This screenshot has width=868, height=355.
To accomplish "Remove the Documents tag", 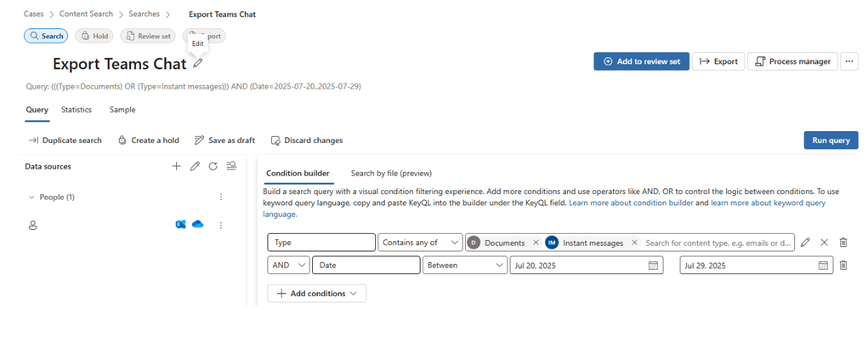I will [x=536, y=243].
